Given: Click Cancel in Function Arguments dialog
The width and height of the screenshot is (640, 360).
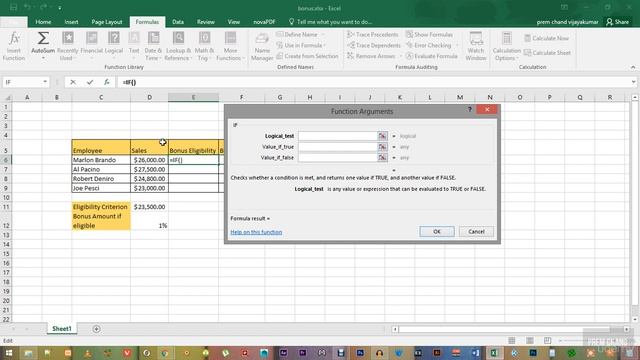Looking at the screenshot, I should [x=476, y=231].
